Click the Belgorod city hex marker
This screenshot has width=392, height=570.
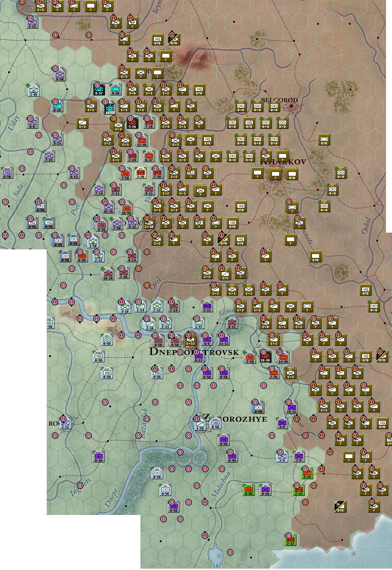click(x=291, y=106)
